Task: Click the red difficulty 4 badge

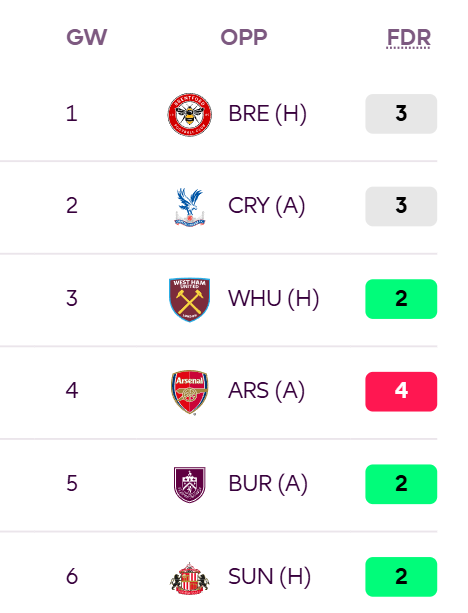Action: 401,391
